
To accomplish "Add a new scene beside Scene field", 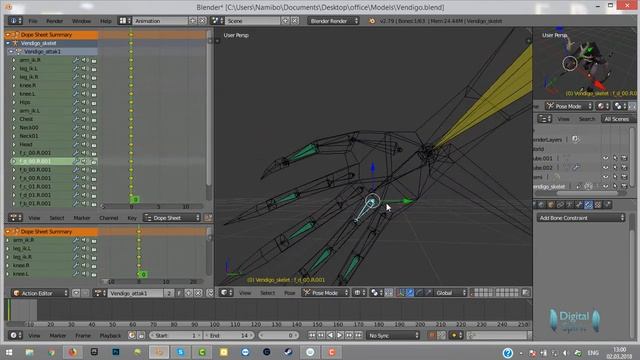I will coord(285,20).
